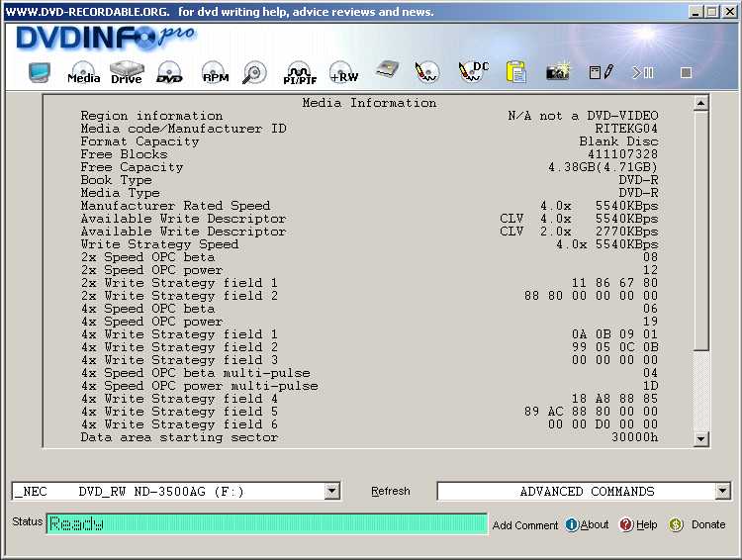
Task: Click the drive tray icon
Action: 388,69
